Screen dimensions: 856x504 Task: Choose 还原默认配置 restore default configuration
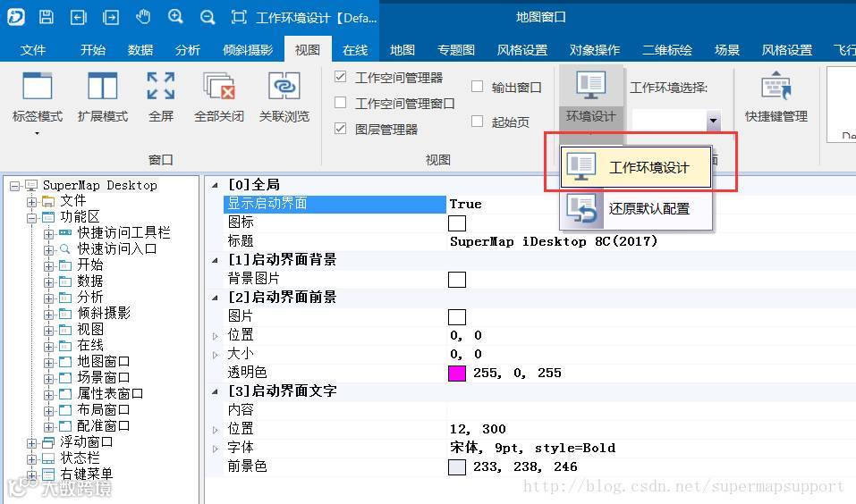[636, 209]
